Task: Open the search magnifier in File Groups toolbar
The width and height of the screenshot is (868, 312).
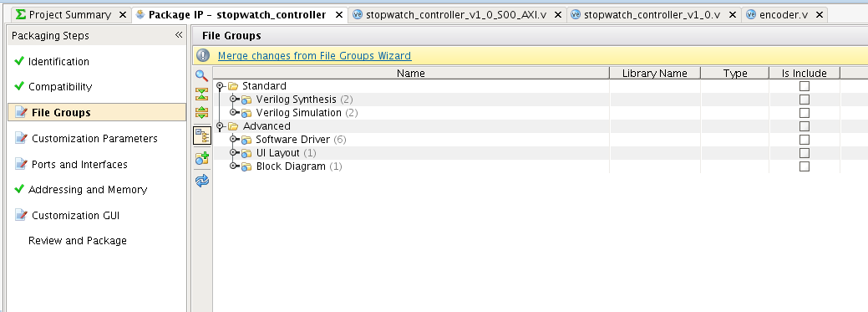Action: click(x=202, y=76)
